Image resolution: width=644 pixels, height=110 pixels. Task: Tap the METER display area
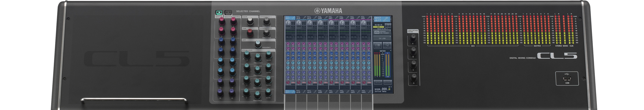[x=382, y=64]
